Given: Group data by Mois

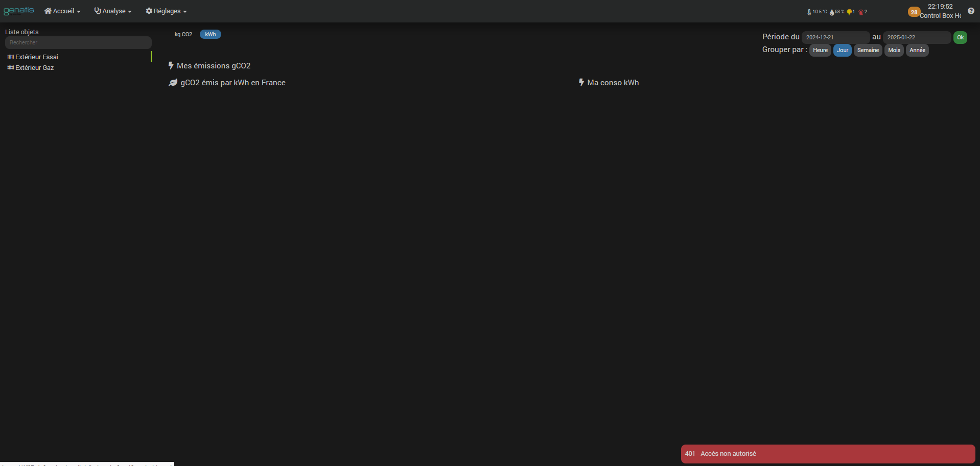Looking at the screenshot, I should pos(894,50).
